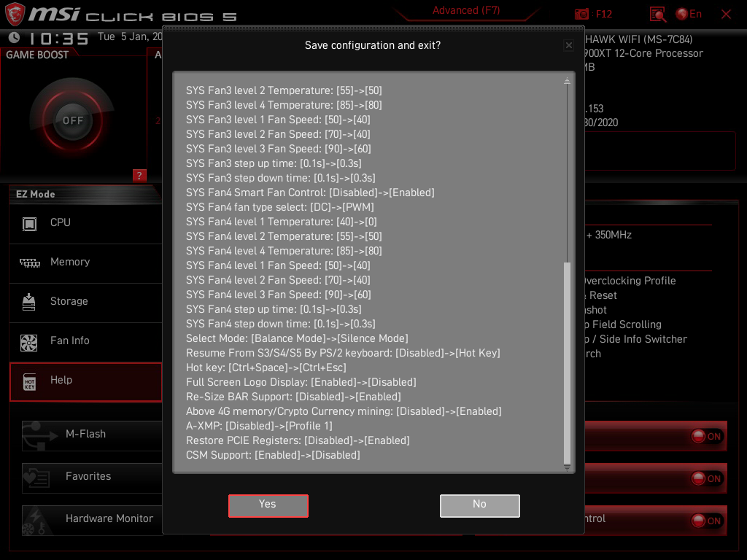This screenshot has height=560, width=747.
Task: Click the Above 4G memory line
Action: (344, 411)
